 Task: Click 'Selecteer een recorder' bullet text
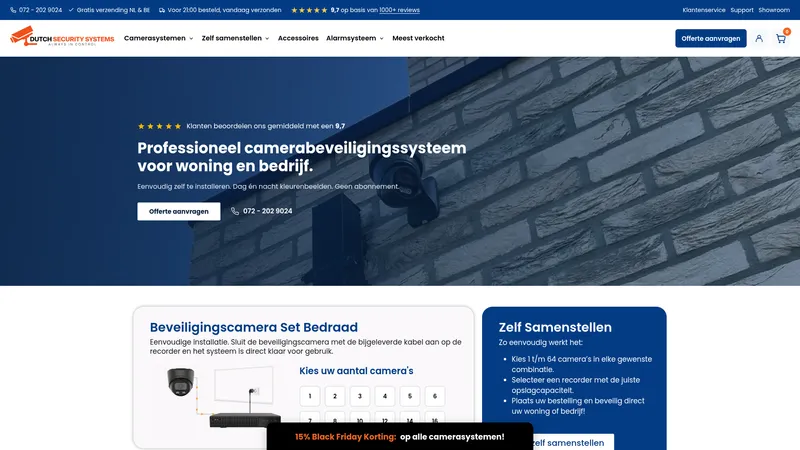(x=576, y=385)
